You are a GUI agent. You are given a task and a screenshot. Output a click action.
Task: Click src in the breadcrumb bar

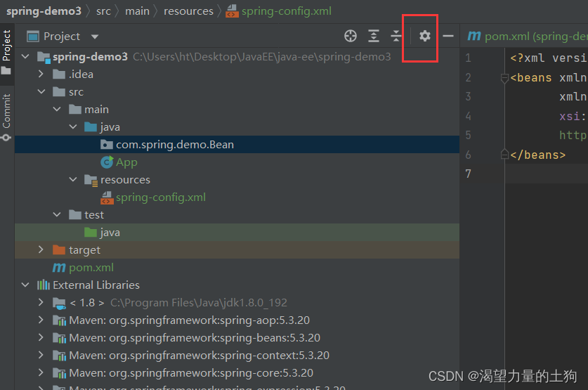click(x=103, y=11)
